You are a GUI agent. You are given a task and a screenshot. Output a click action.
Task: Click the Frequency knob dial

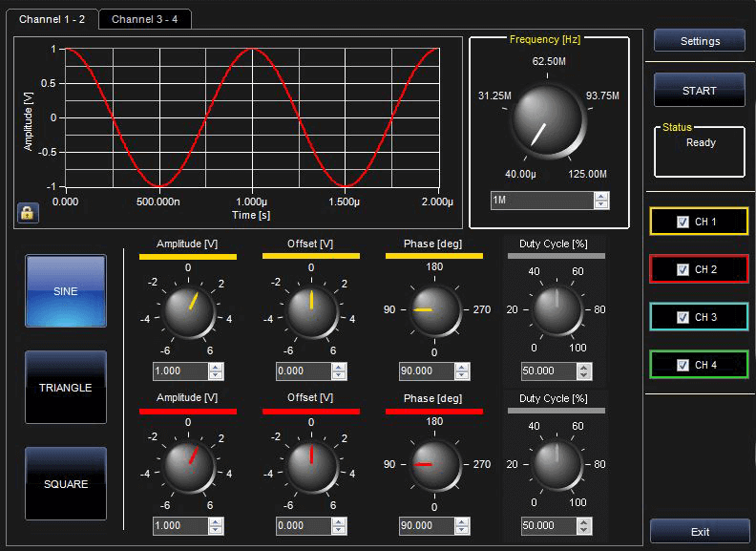[547, 118]
